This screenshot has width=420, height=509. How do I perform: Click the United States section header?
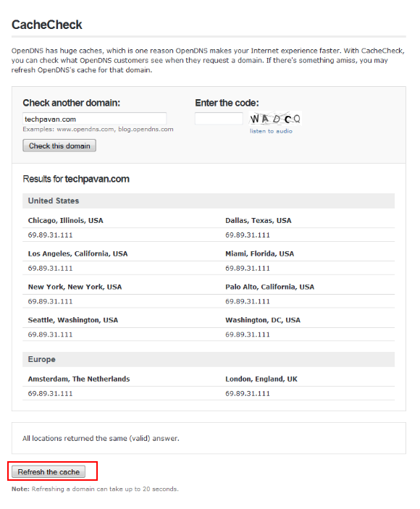click(209, 201)
